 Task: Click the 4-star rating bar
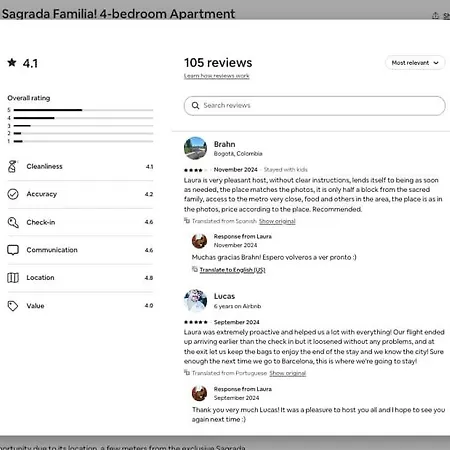click(x=83, y=118)
